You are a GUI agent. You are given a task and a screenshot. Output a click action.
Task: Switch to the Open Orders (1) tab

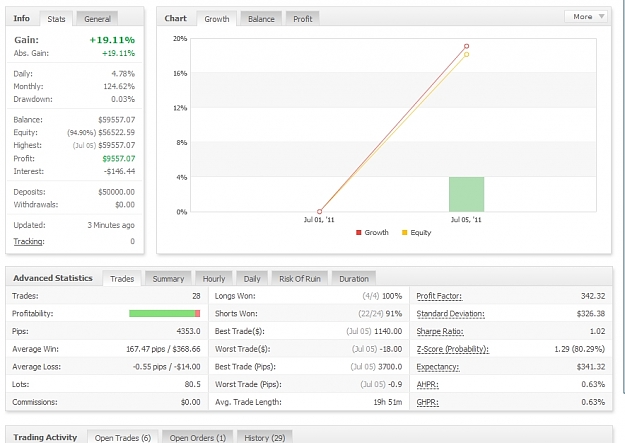(x=198, y=437)
